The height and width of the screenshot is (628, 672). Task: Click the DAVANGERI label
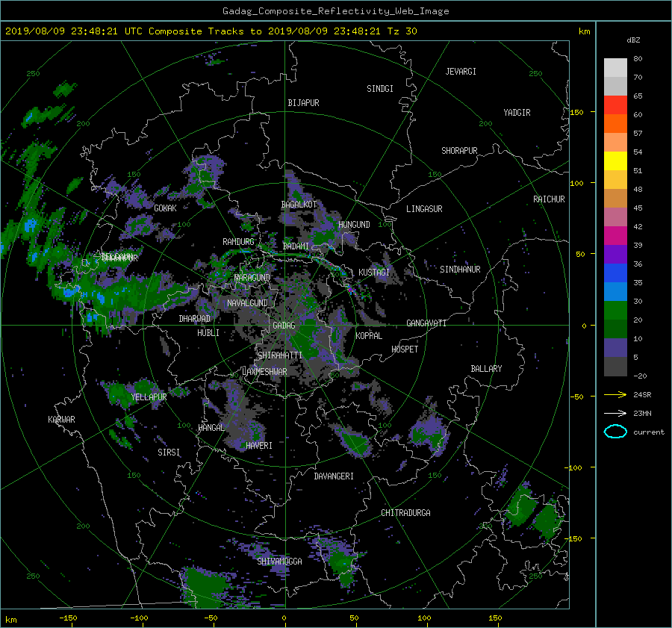334,476
